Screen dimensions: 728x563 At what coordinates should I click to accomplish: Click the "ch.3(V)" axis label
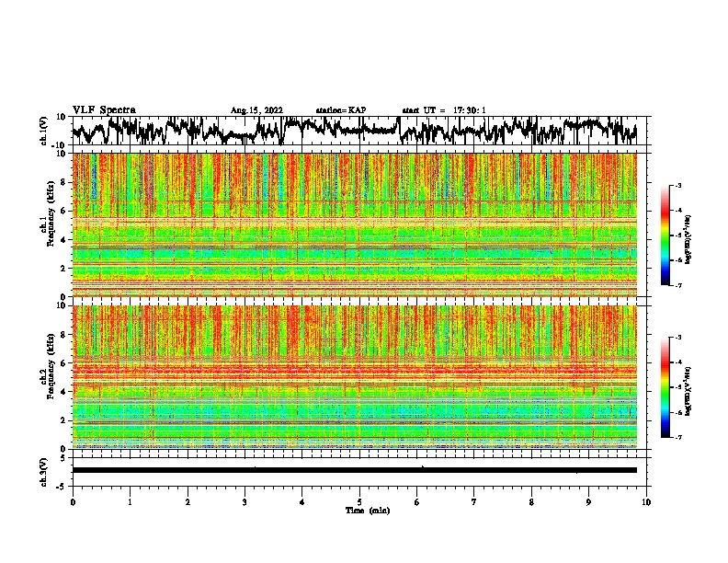pos(44,473)
